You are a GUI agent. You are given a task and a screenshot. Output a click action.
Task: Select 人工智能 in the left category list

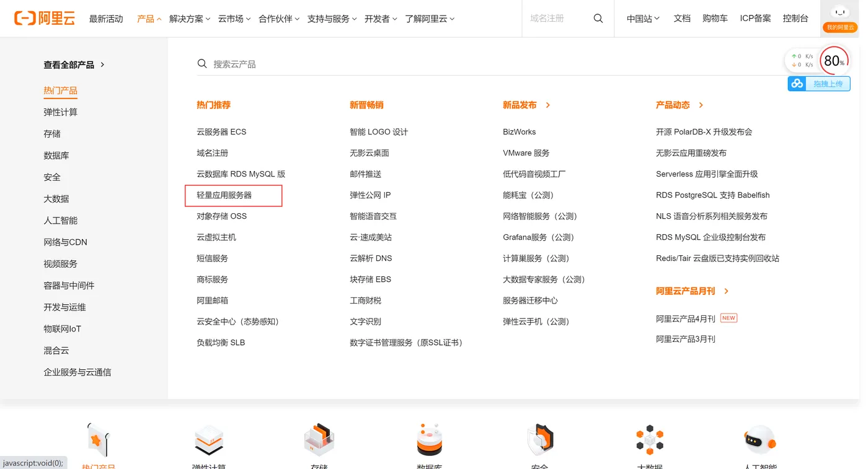tap(60, 221)
